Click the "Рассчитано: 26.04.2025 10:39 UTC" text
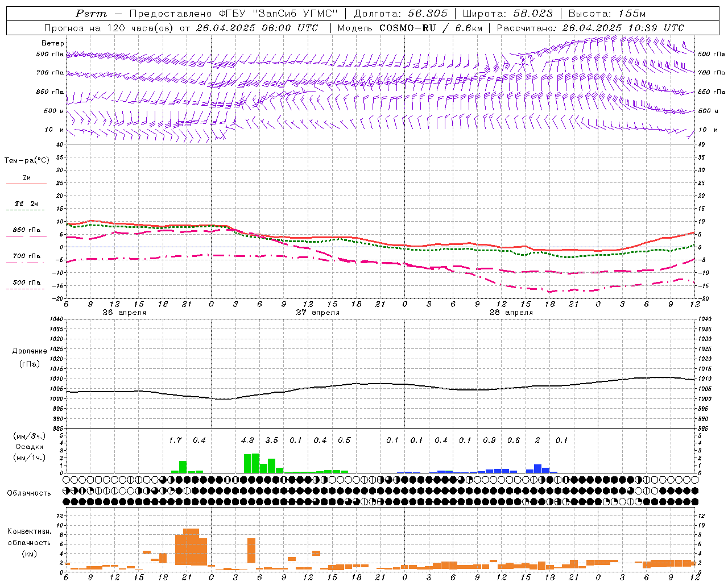Screen dimensions: 728x582 pyautogui.click(x=590, y=28)
